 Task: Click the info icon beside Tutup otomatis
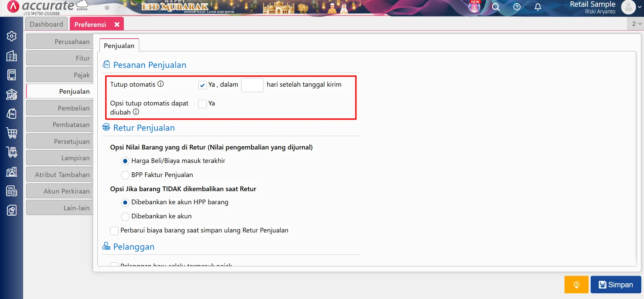[161, 84]
